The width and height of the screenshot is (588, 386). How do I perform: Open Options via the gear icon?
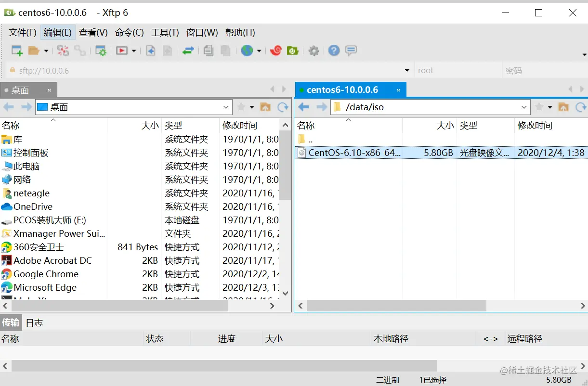[x=314, y=51]
